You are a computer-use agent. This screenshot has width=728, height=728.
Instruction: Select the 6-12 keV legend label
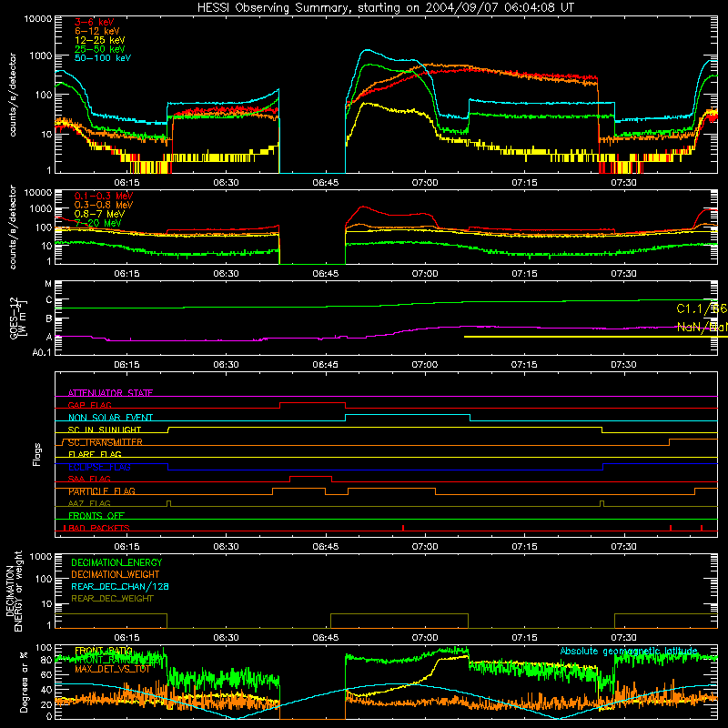(x=97, y=31)
